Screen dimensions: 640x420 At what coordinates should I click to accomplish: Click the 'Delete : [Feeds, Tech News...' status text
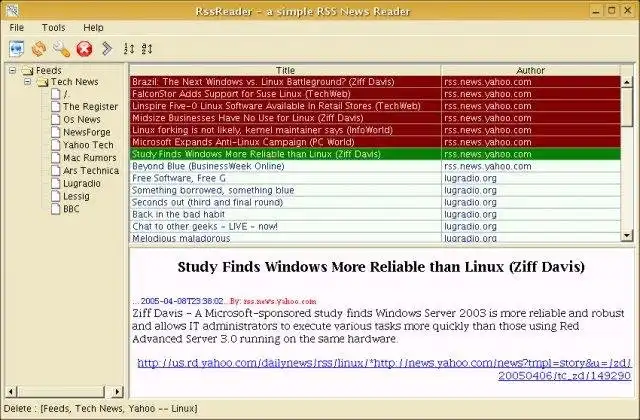(100, 409)
